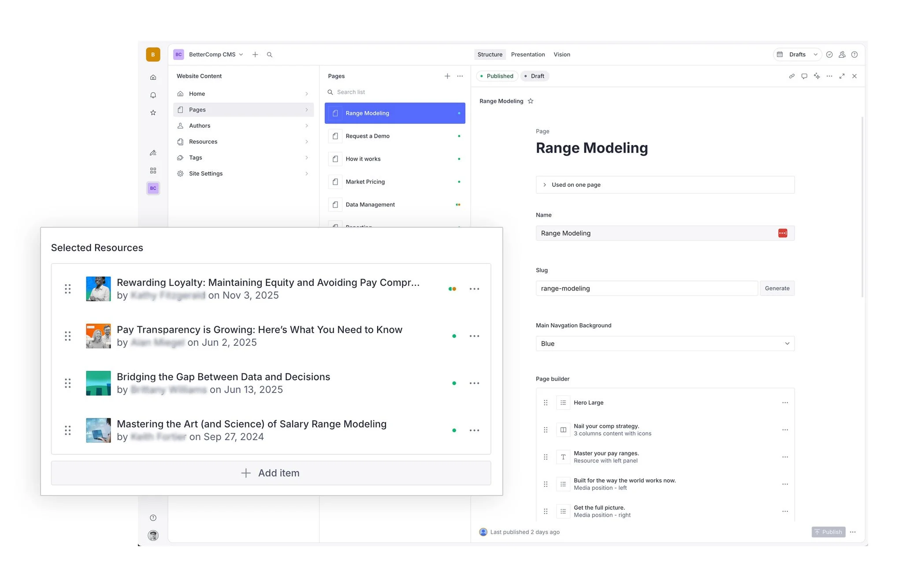
Task: Click the plus icon in Pages header
Action: tap(447, 76)
